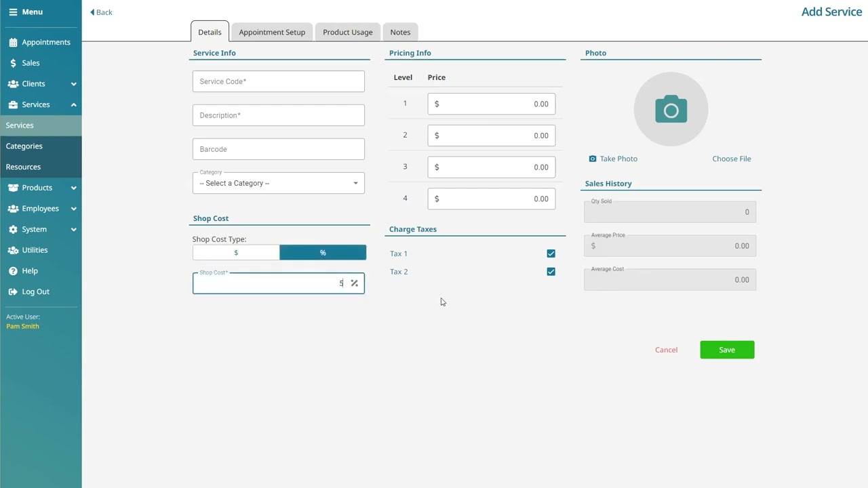This screenshot has height=488, width=868.
Task: Click the hamburger Menu icon
Action: click(13, 12)
